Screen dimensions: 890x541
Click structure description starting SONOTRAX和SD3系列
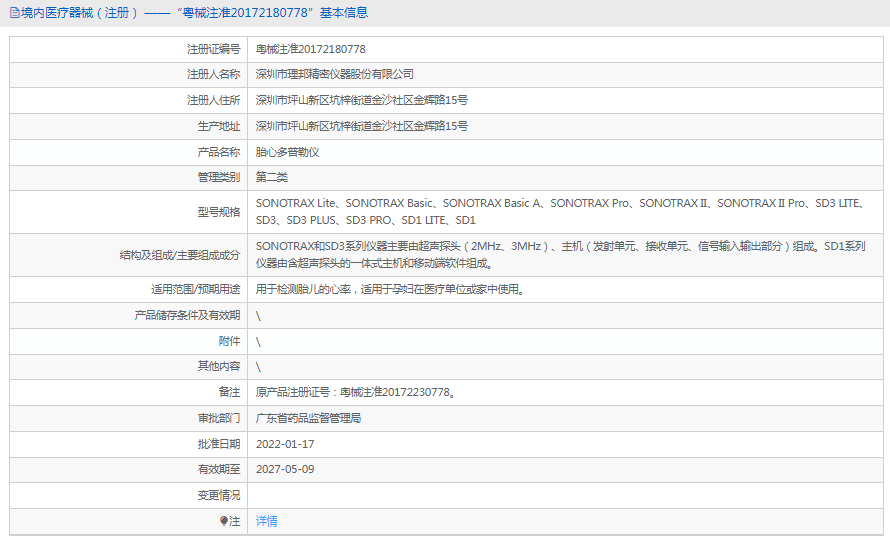(x=560, y=254)
